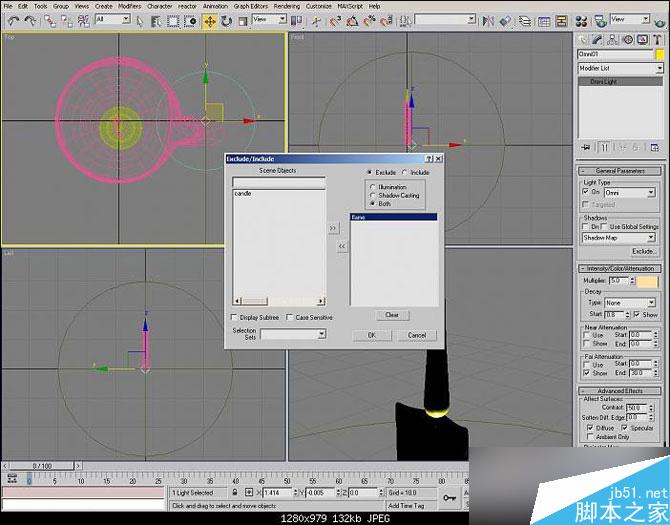Open light type Omni dropdown
This screenshot has height=525, width=670.
[x=651, y=193]
